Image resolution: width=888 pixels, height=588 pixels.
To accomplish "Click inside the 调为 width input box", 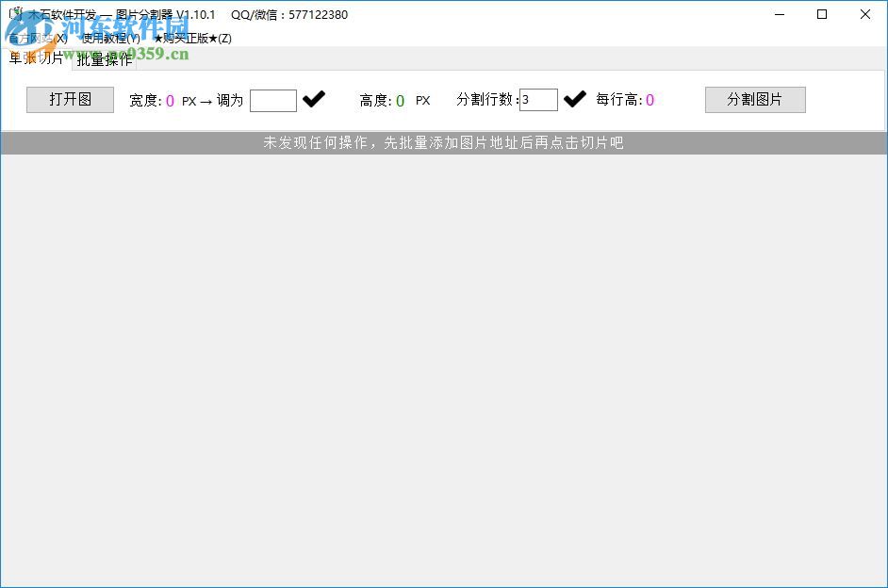I will [272, 99].
